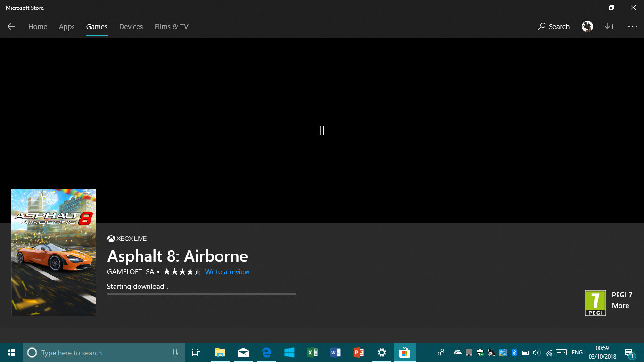Screen dimensions: 644x362
Task: Open the user account avatar
Action: tap(587, 27)
